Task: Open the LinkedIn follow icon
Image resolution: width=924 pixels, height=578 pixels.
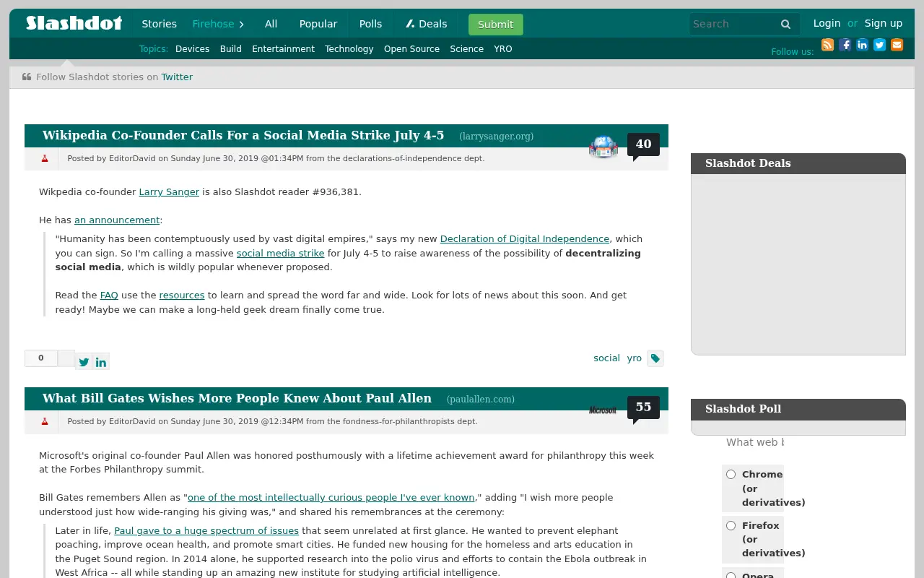Action: 862,45
